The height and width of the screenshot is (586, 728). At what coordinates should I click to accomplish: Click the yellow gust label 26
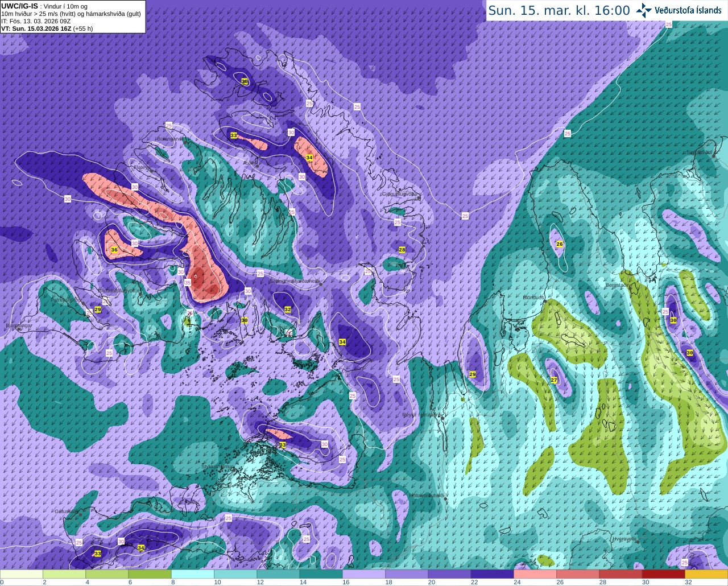click(560, 244)
